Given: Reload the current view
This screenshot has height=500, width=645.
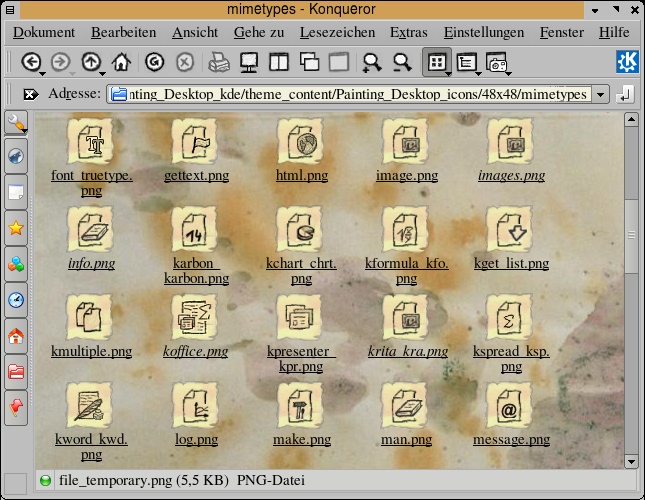Looking at the screenshot, I should pyautogui.click(x=154, y=62).
